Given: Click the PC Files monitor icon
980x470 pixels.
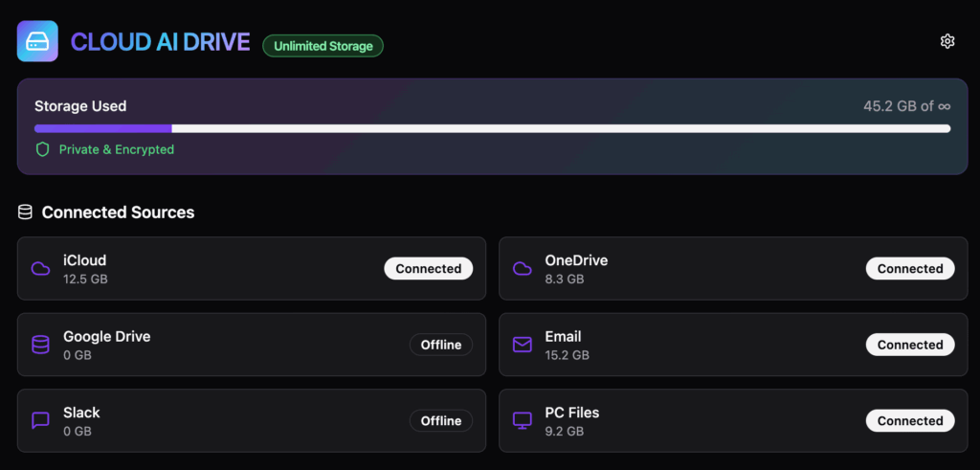Looking at the screenshot, I should pos(522,420).
